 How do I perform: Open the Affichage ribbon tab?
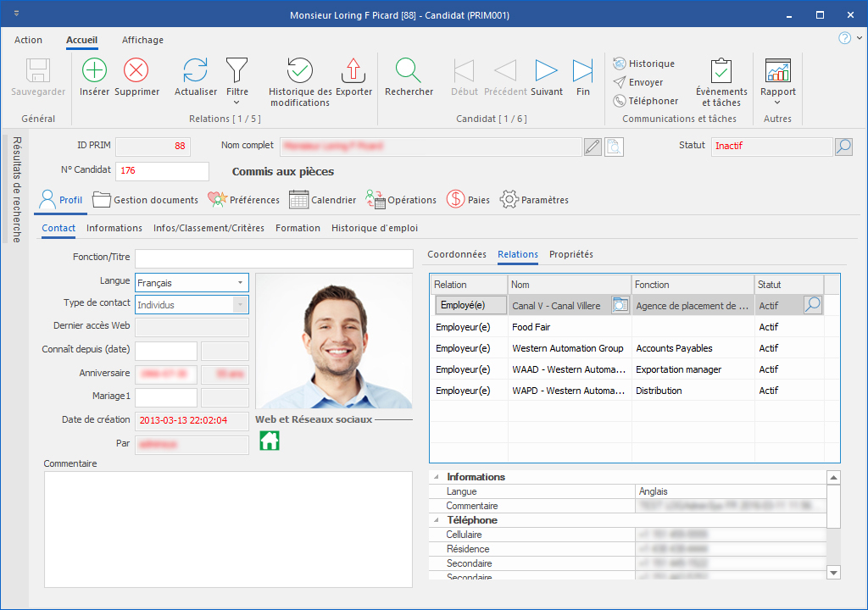142,40
